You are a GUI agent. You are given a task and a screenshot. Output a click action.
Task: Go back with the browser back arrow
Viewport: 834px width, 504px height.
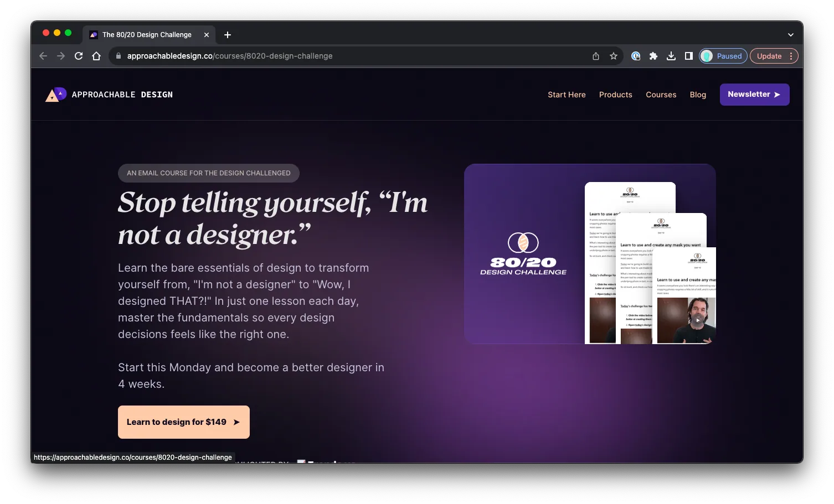(43, 56)
